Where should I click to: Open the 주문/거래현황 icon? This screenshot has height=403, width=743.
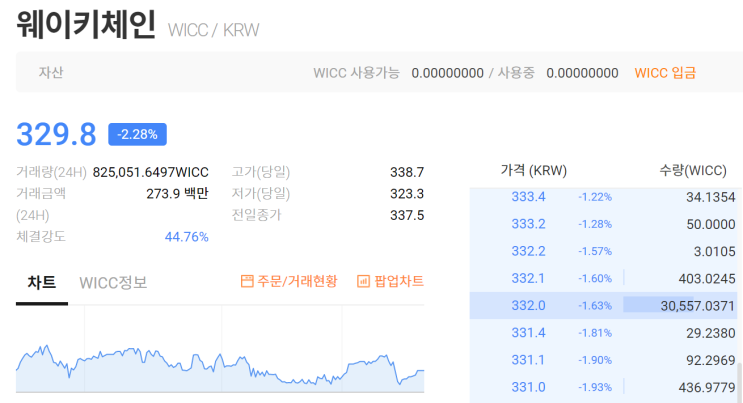click(247, 281)
